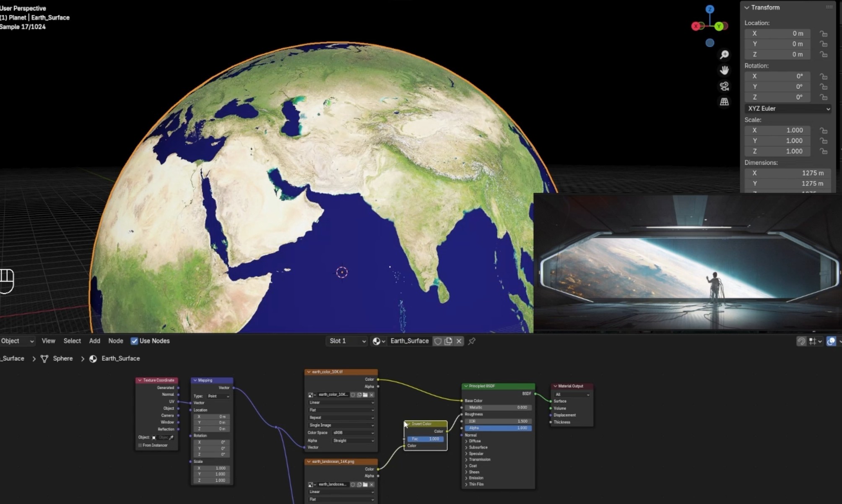This screenshot has width=842, height=504.
Task: Enable From Instancer checkbox in Texture Coordinate
Action: point(140,445)
